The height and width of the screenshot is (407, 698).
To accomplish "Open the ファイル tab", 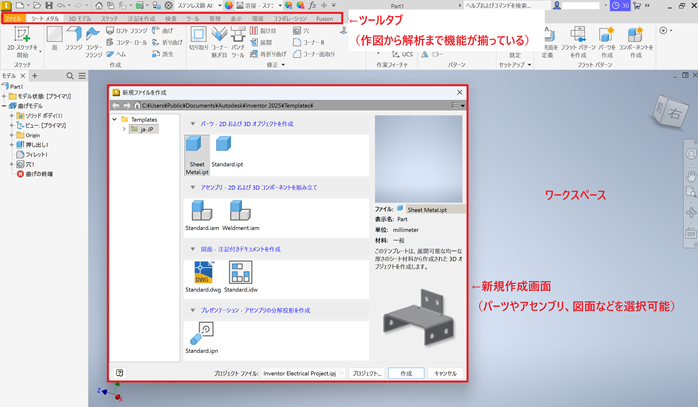I will [13, 19].
